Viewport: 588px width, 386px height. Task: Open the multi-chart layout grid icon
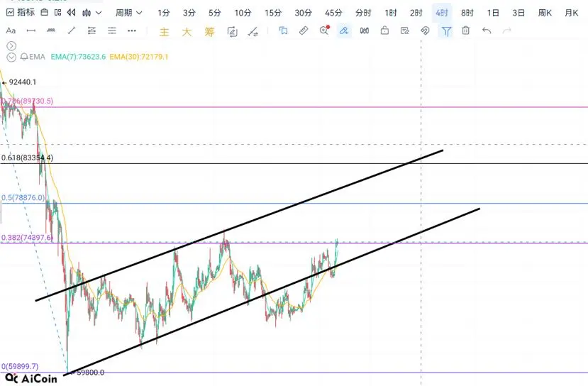click(57, 12)
